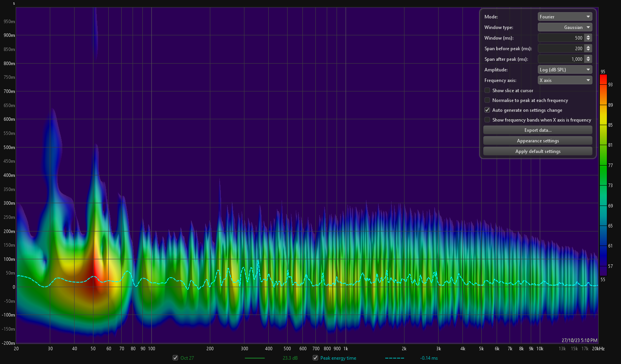Increase Span after peak using up arrow
The height and width of the screenshot is (364, 621).
point(588,57)
